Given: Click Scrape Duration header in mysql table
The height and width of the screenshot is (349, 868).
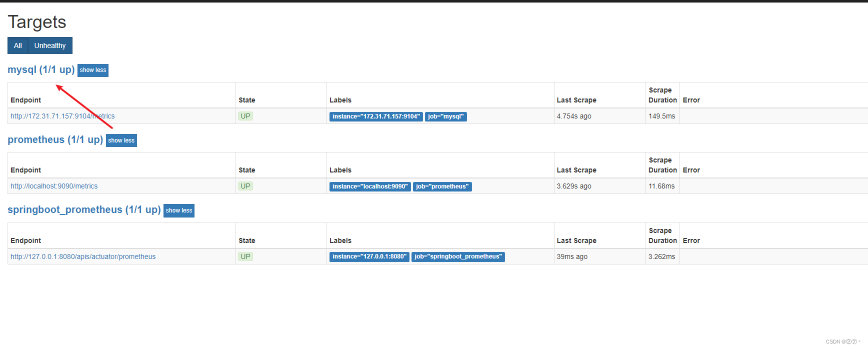Looking at the screenshot, I should point(662,95).
